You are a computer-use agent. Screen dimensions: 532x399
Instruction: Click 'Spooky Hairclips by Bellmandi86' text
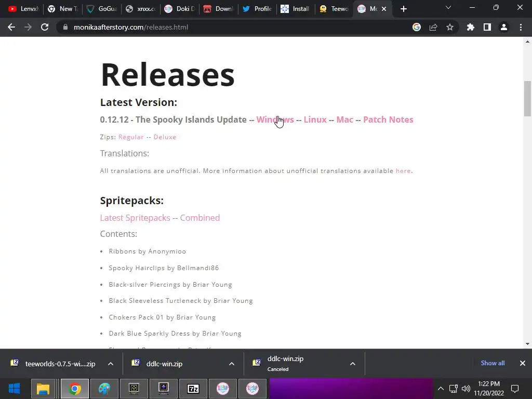pos(164,268)
